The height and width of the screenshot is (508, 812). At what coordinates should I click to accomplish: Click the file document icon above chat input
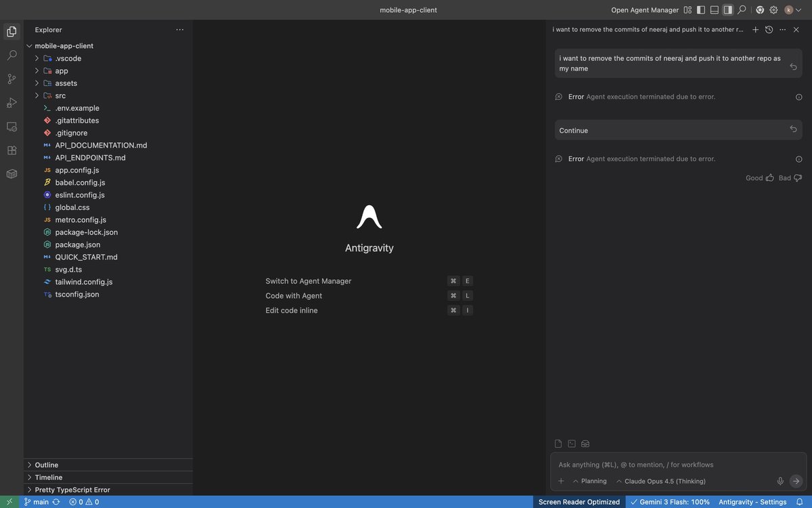coord(558,444)
